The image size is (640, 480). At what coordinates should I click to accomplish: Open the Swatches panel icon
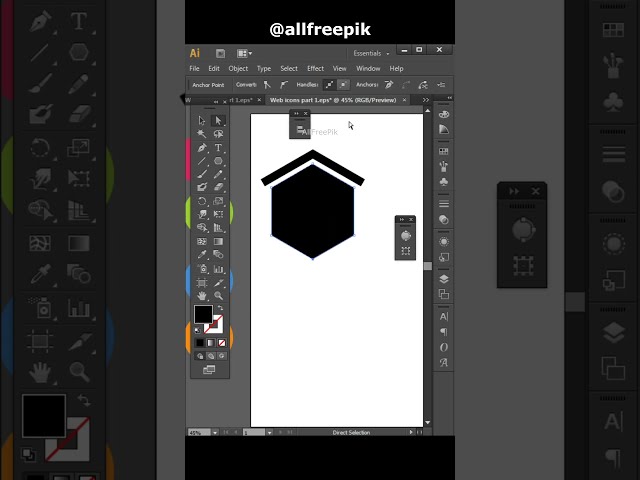(x=444, y=151)
